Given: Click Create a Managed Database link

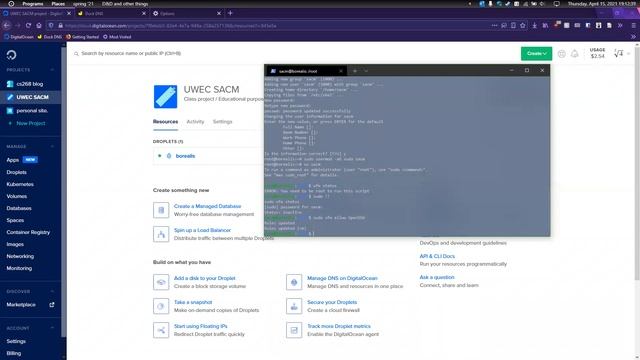Looking at the screenshot, I should click(207, 206).
